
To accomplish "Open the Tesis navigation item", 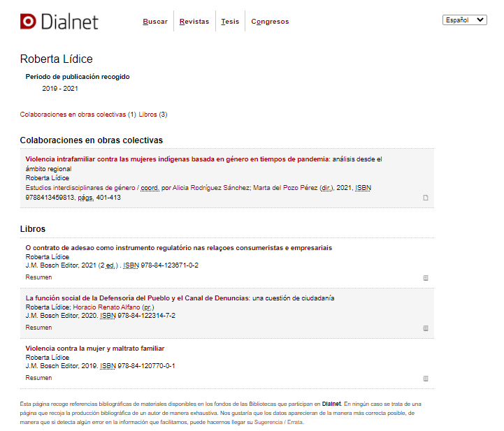I will coord(230,22).
